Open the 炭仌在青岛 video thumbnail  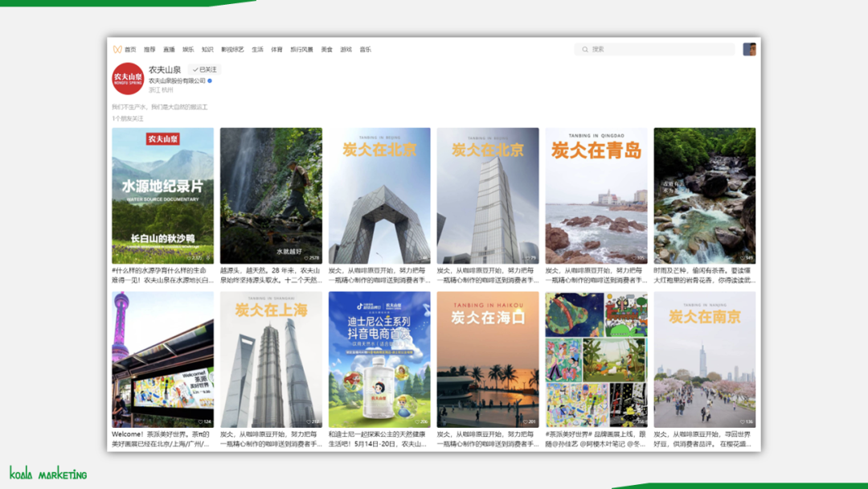tap(596, 195)
